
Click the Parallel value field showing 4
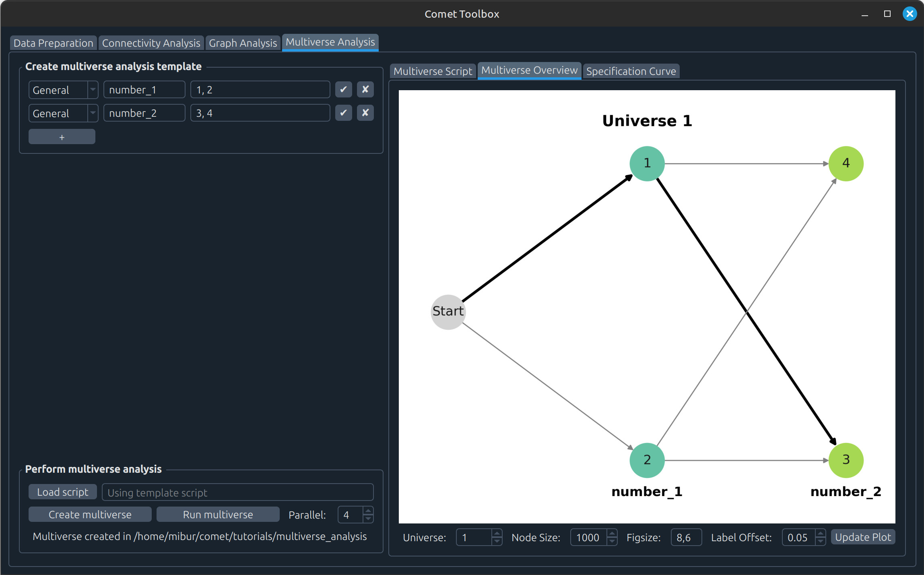click(351, 515)
